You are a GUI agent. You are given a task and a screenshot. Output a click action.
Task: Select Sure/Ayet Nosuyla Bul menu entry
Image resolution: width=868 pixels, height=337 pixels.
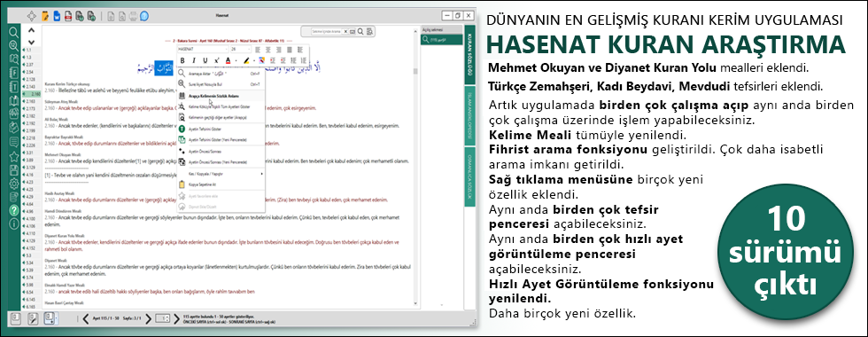coord(221,84)
